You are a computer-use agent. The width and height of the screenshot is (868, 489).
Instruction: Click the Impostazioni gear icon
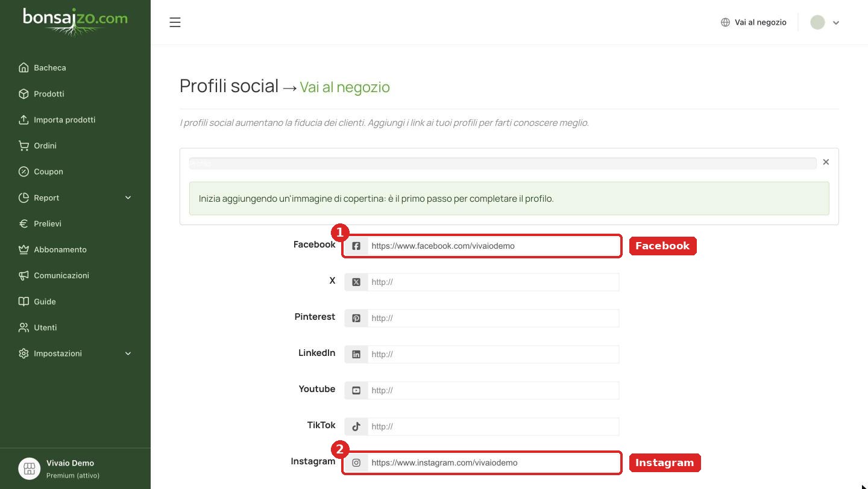24,354
